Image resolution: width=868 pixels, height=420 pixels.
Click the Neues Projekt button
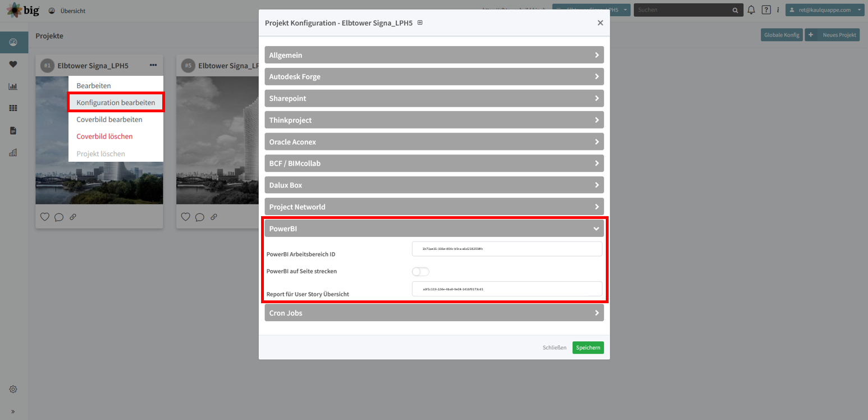pos(832,35)
